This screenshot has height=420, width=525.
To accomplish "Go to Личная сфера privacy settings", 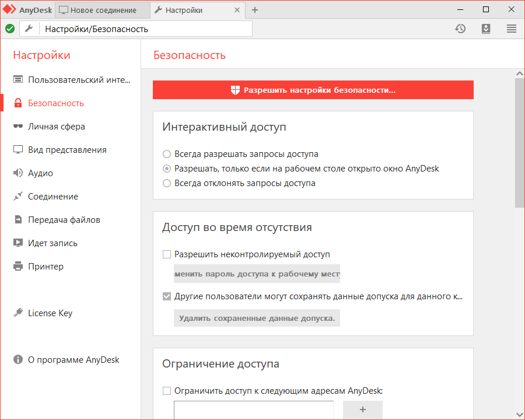I will point(56,127).
